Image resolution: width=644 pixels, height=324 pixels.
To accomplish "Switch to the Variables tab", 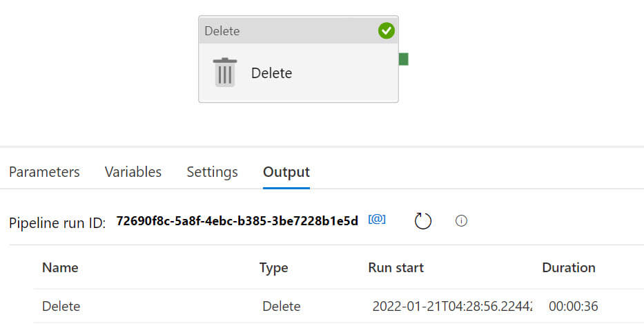I will click(133, 172).
